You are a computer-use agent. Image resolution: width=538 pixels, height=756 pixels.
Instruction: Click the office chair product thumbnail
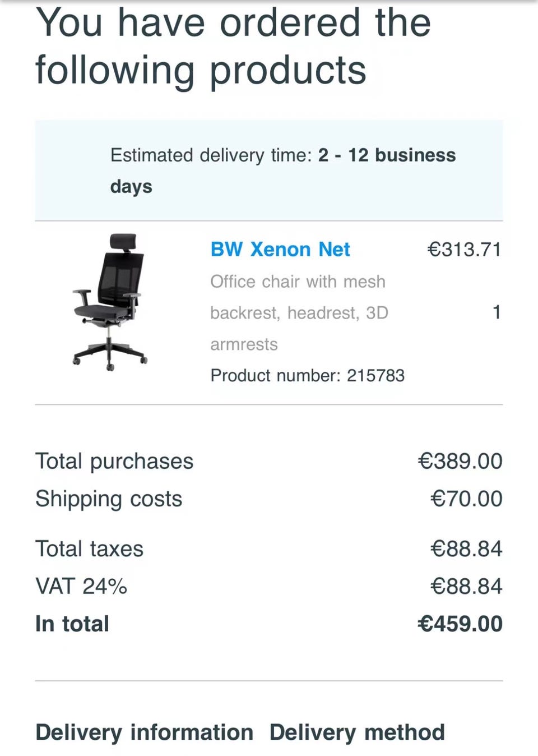click(x=110, y=302)
